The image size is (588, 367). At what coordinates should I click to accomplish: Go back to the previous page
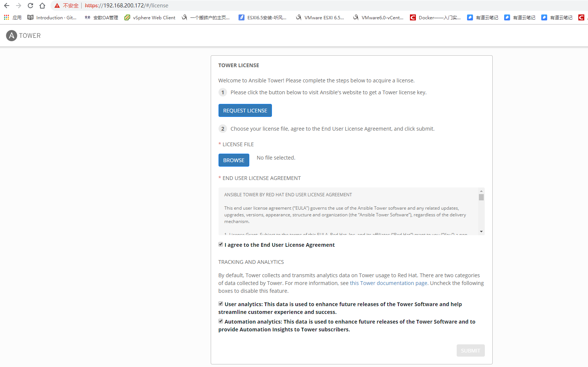(7, 6)
